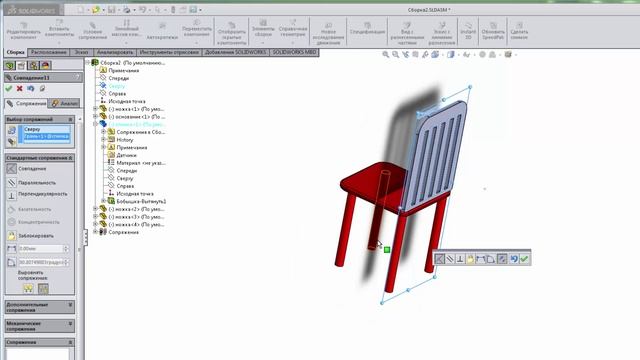Click Спецификация toolbar button
This screenshot has height=360, width=640.
click(367, 29)
